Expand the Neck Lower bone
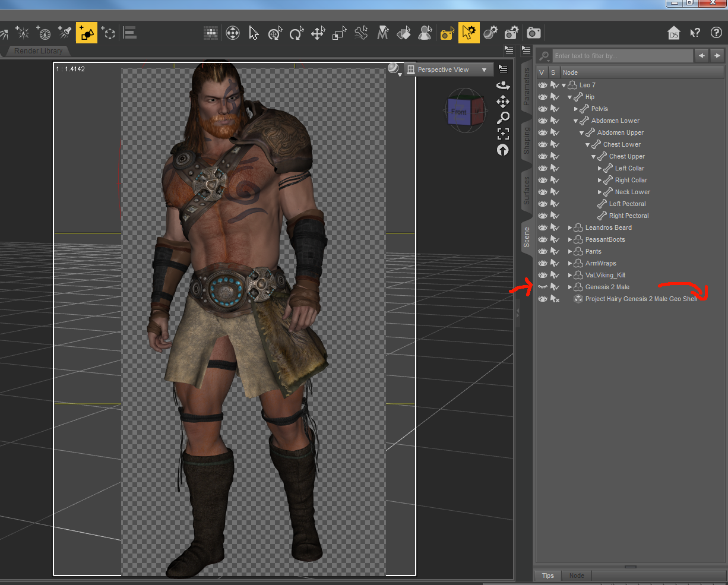This screenshot has height=585, width=728. 600,192
